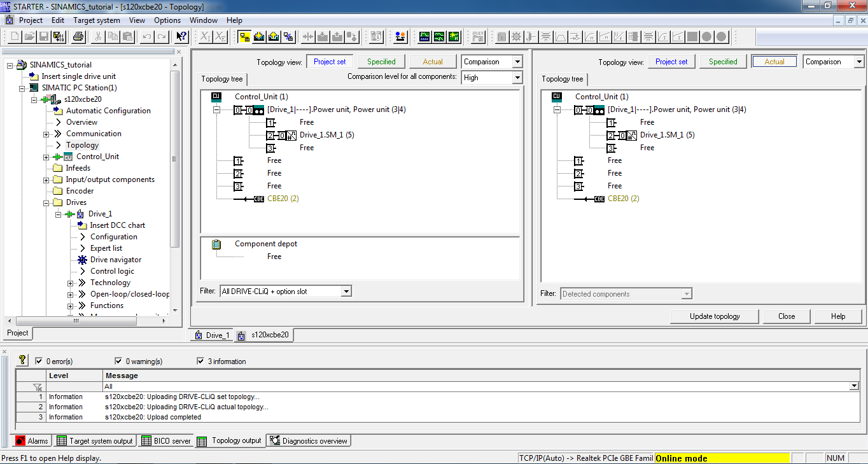Image resolution: width=868 pixels, height=464 pixels.
Task: Switch to the BICO server tab
Action: 165,440
